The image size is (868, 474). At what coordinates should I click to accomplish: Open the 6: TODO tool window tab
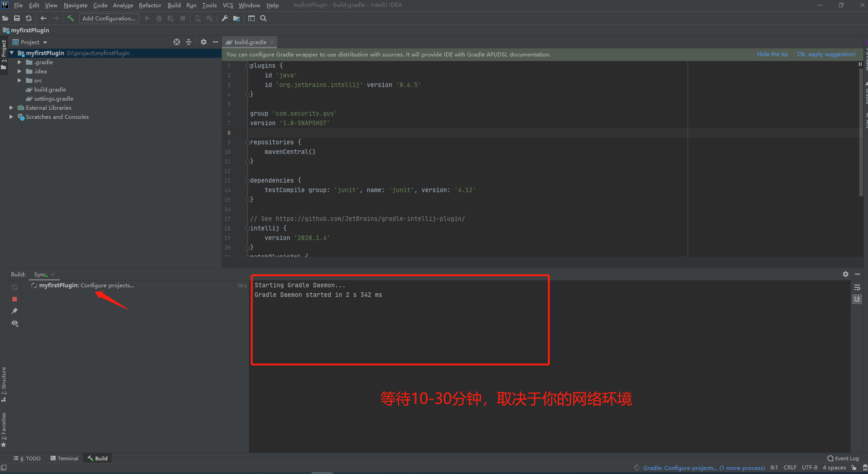coord(27,459)
